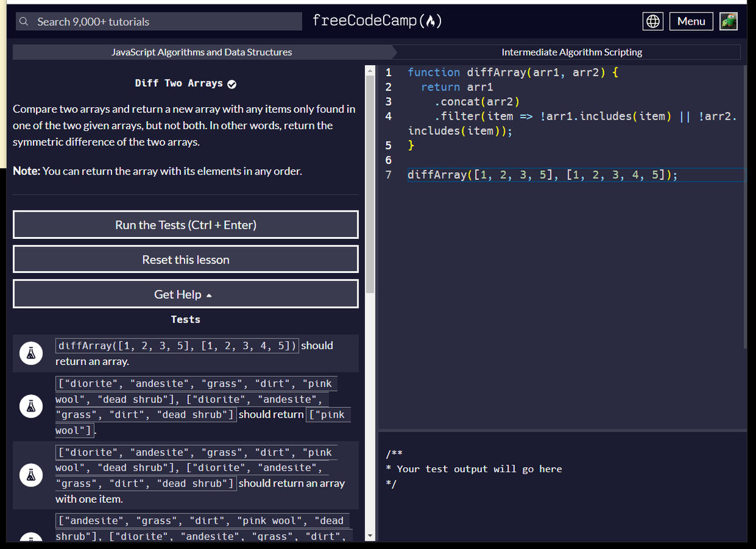Click the search magnifier icon
Screen dimensions: 756x549
tap(23, 21)
